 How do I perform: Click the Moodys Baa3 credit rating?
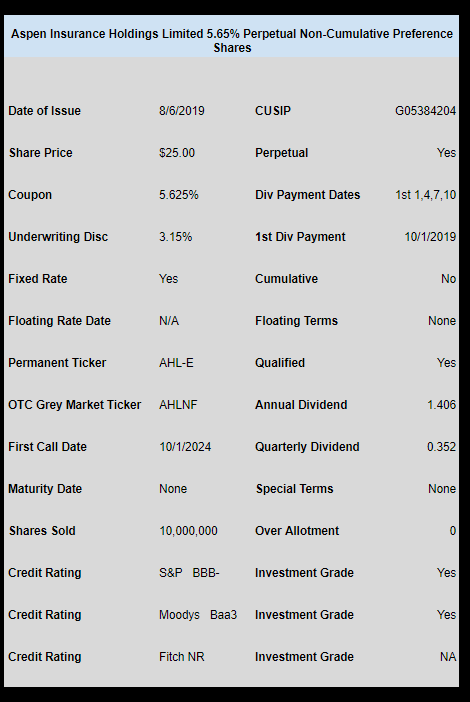(198, 615)
